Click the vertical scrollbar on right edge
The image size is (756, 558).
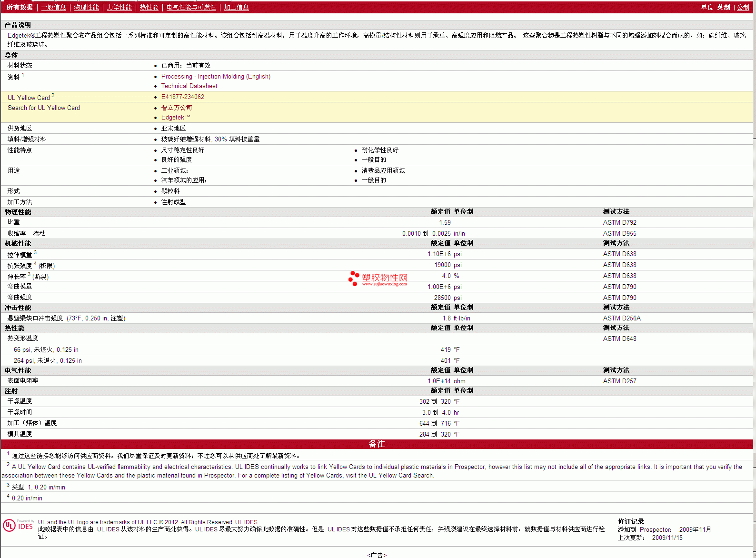(755, 286)
